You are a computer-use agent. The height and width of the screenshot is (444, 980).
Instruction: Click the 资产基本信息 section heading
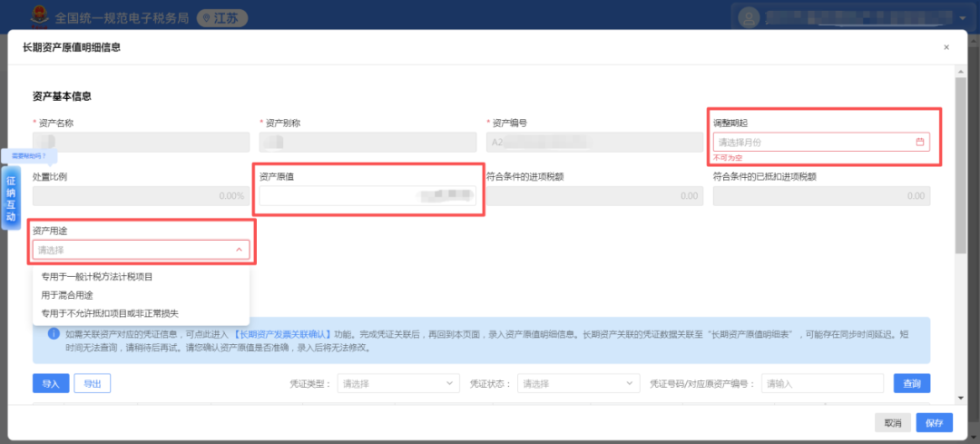pos(62,96)
